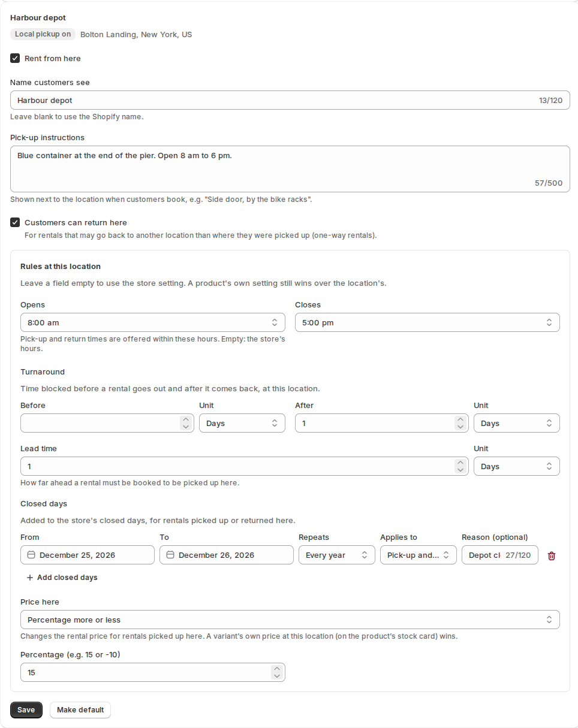Decrease the Percentage value with down arrow

pos(276,676)
